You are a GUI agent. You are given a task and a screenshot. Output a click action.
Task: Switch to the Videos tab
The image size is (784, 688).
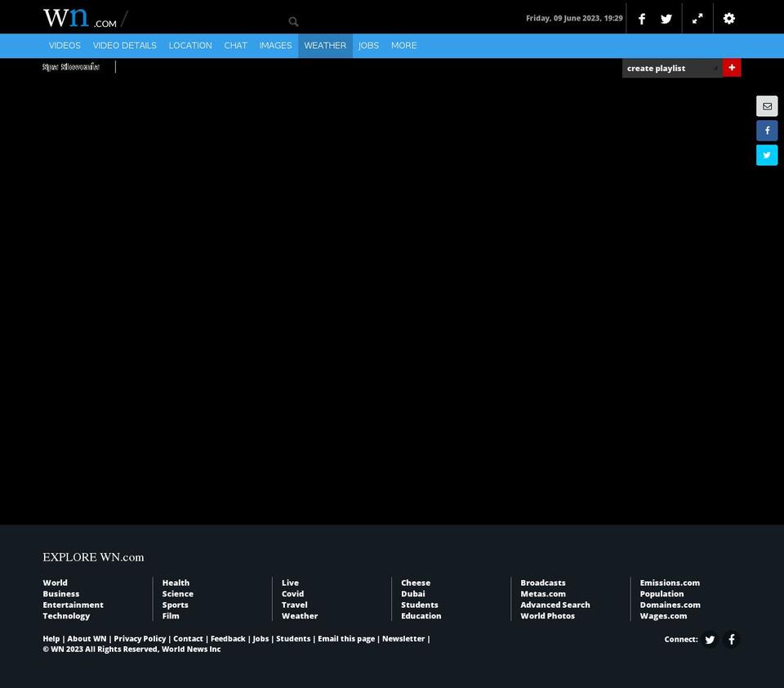pyautogui.click(x=65, y=46)
